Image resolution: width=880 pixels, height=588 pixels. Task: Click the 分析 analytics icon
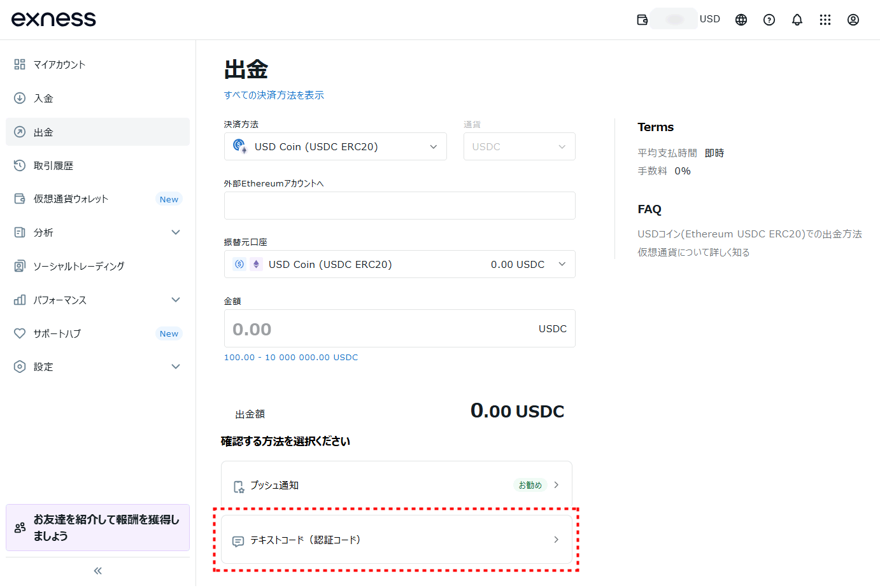pyautogui.click(x=20, y=232)
